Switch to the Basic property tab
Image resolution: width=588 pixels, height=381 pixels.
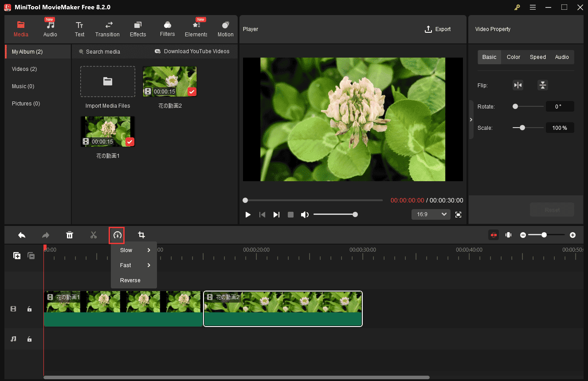(490, 57)
